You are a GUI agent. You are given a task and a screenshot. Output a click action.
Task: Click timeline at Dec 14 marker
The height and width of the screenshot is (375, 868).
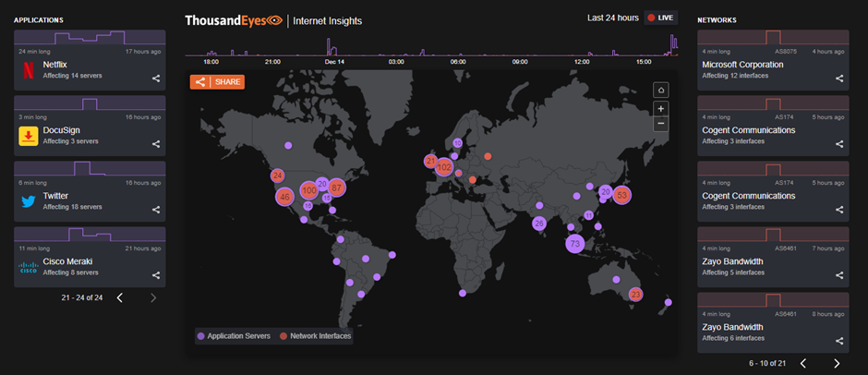coord(334,62)
